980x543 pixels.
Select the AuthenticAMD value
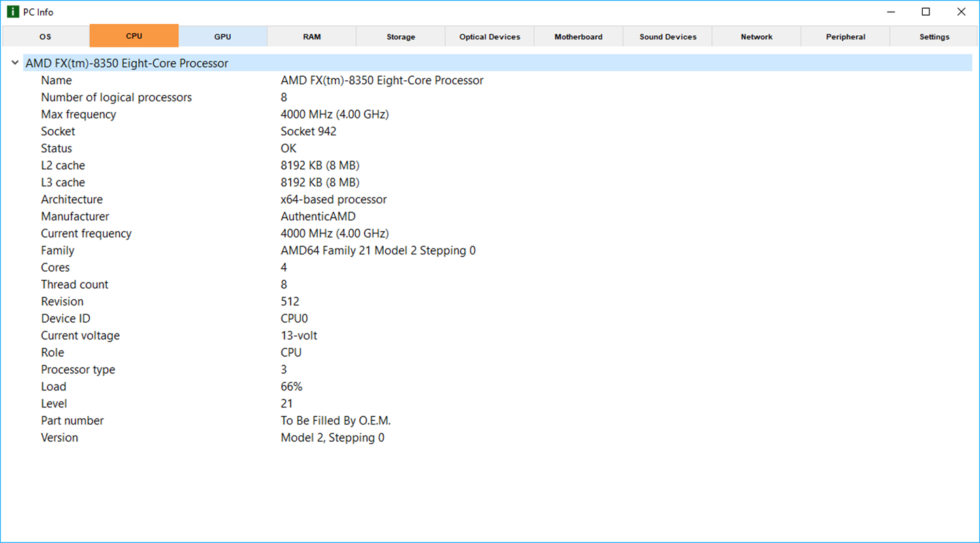point(318,216)
